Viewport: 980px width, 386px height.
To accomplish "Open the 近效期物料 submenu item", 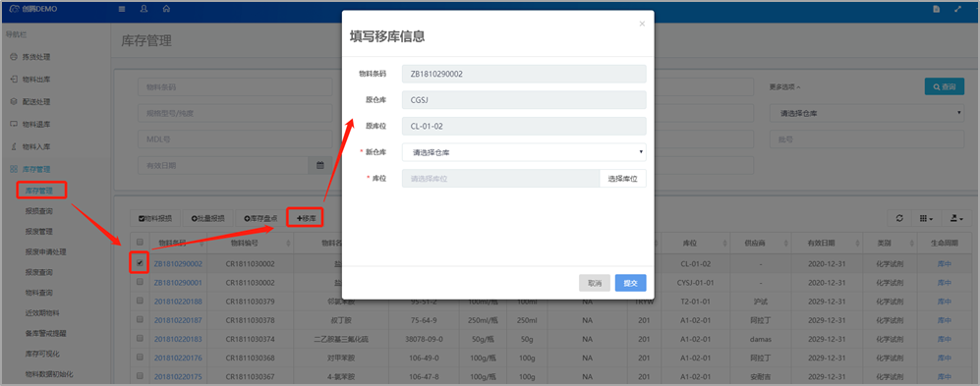I will tap(42, 312).
